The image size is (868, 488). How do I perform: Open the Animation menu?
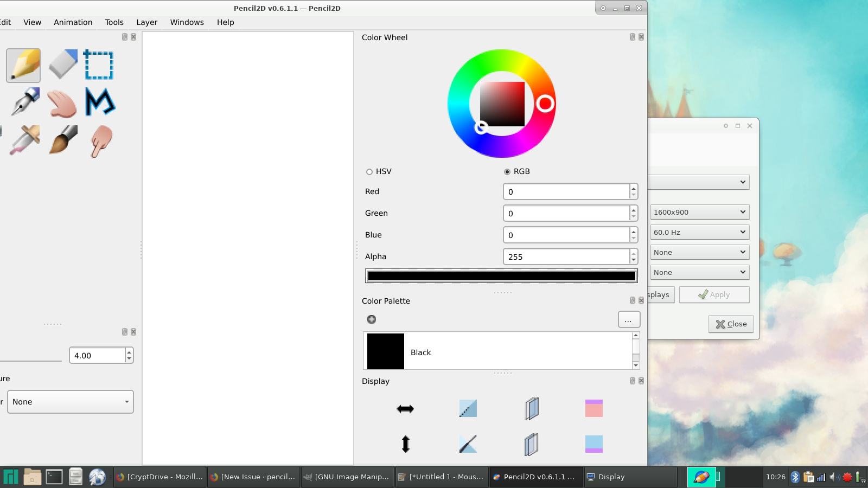tap(73, 22)
